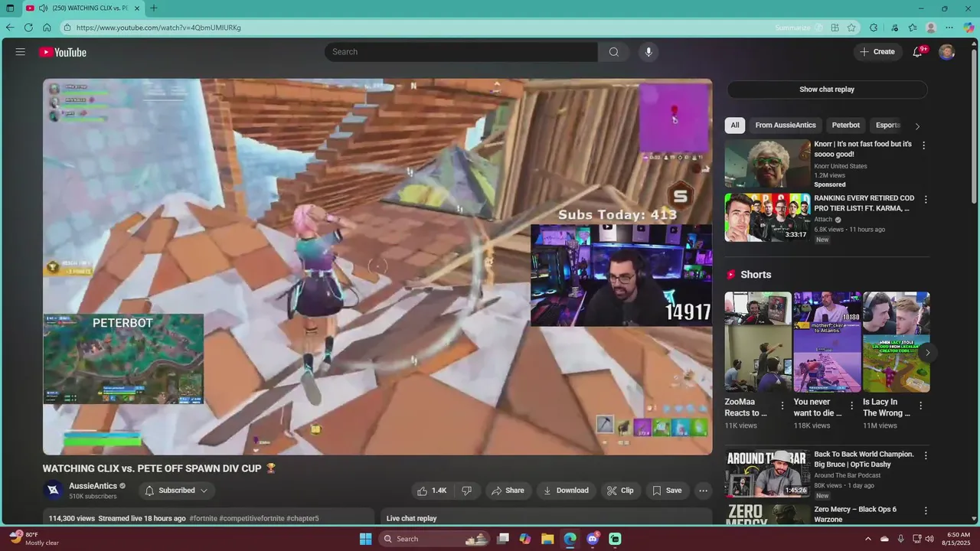Click the Summarize button in address bar
The image size is (980, 551).
[x=799, y=28]
